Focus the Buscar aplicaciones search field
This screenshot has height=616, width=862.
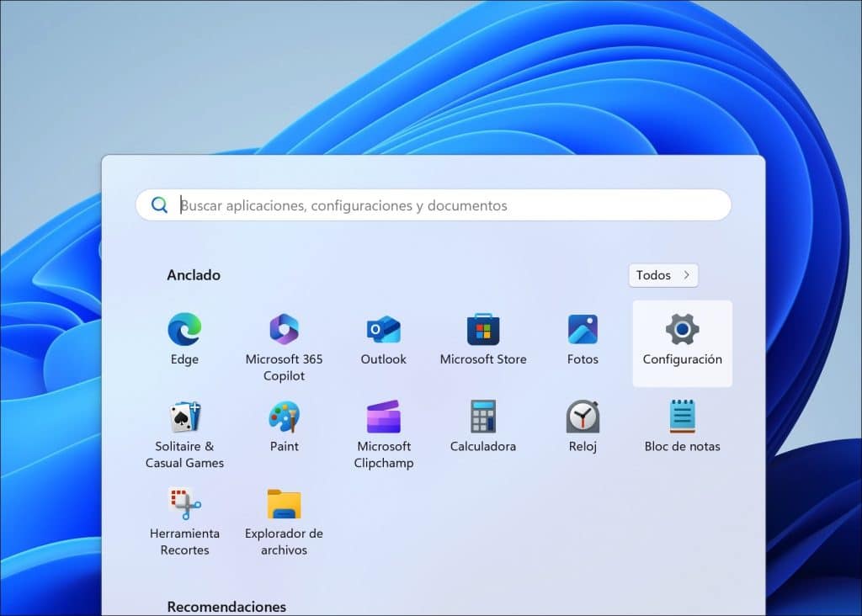click(434, 205)
